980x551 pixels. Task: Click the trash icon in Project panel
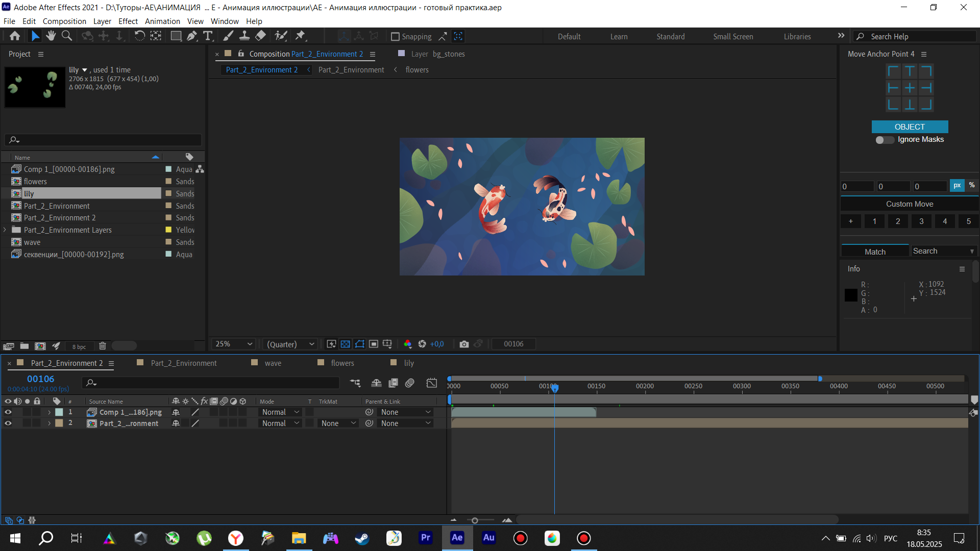click(x=103, y=346)
